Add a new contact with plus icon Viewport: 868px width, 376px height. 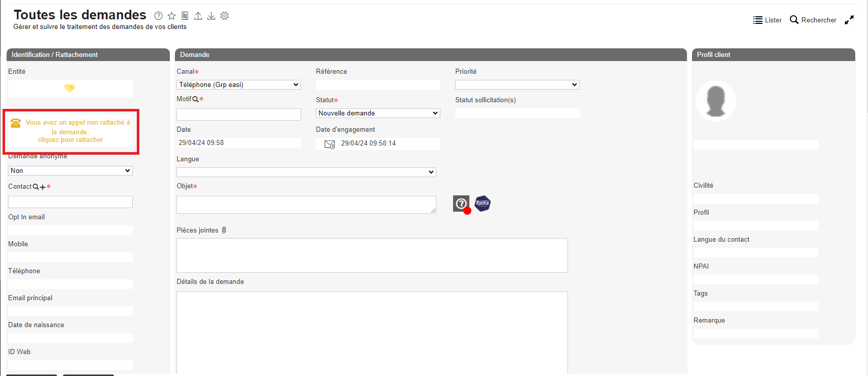tap(42, 187)
